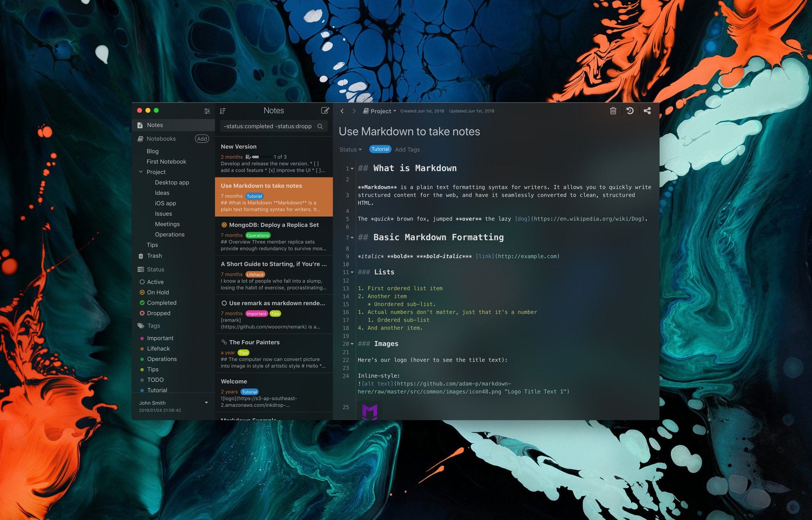Create a new note with compose icon

(x=325, y=111)
